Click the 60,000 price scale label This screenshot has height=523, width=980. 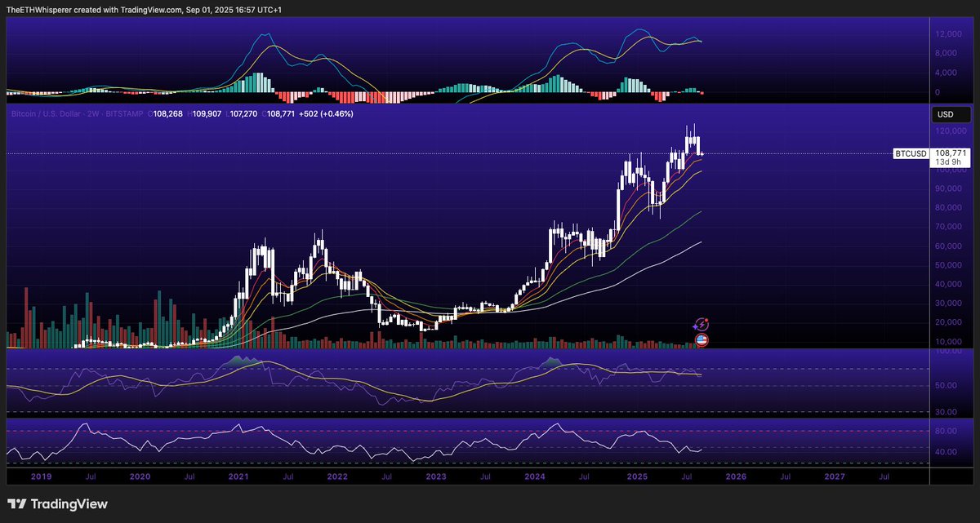click(x=950, y=246)
